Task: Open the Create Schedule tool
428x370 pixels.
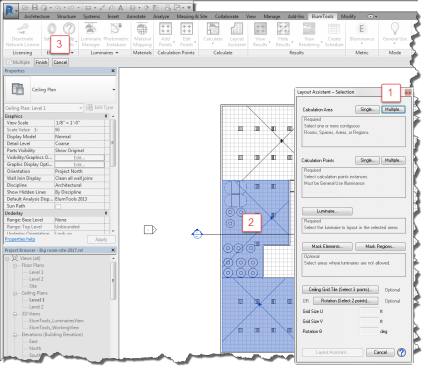Action: 334,35
